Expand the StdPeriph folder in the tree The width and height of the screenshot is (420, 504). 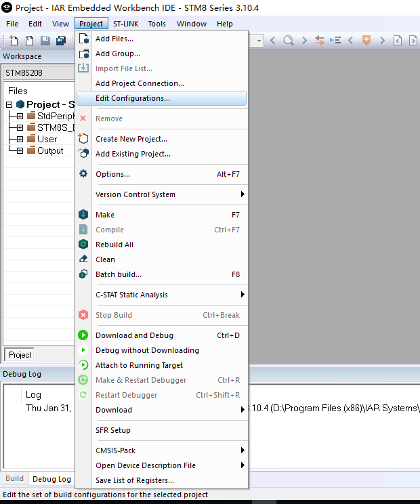pos(20,116)
